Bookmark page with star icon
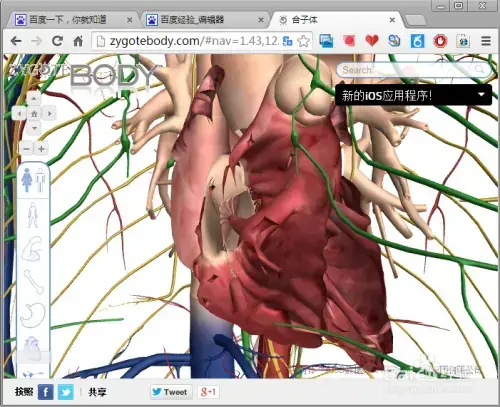The height and width of the screenshot is (407, 500). [303, 41]
